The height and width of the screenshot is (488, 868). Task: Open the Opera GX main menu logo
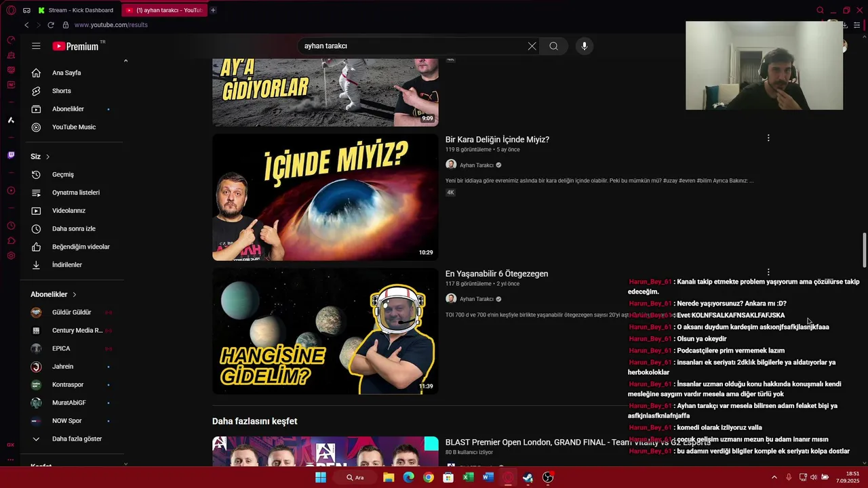tap(11, 10)
